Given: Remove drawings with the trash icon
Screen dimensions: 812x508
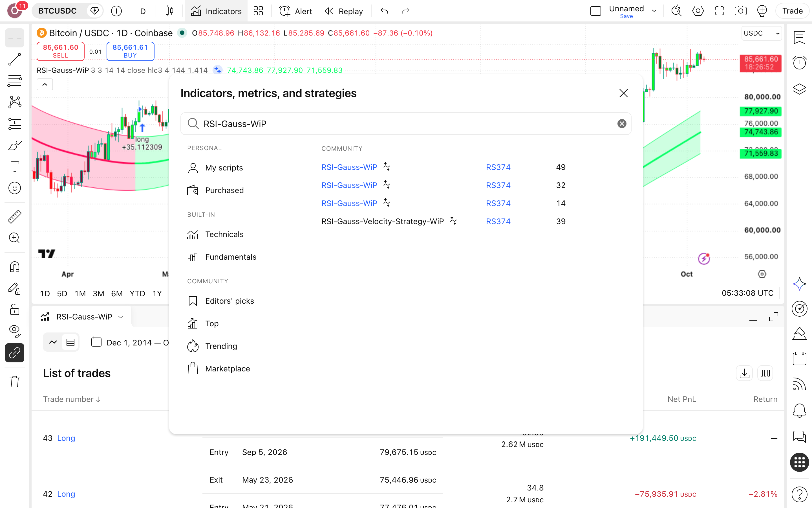Looking at the screenshot, I should tap(14, 381).
